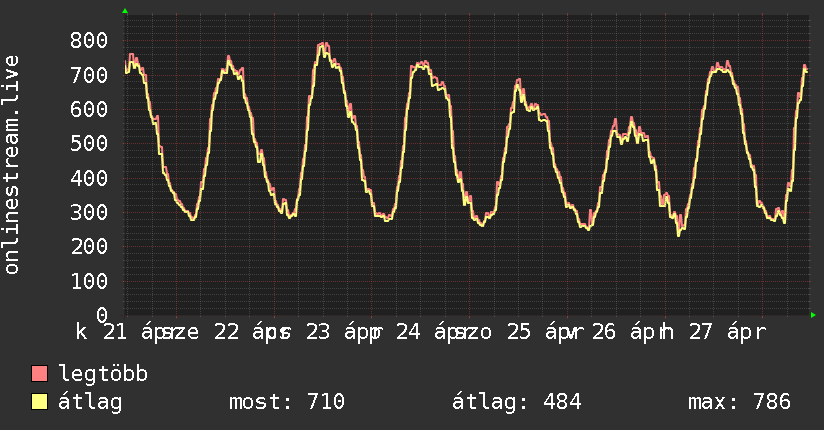This screenshot has height=430, width=824.
Task: Click the 400 y-axis label
Action: pyautogui.click(x=89, y=178)
